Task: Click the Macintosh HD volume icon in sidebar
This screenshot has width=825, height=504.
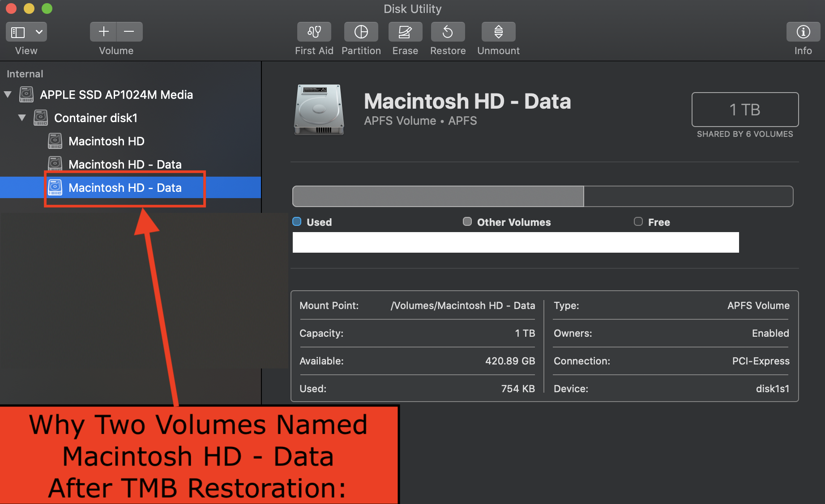Action: 55,141
